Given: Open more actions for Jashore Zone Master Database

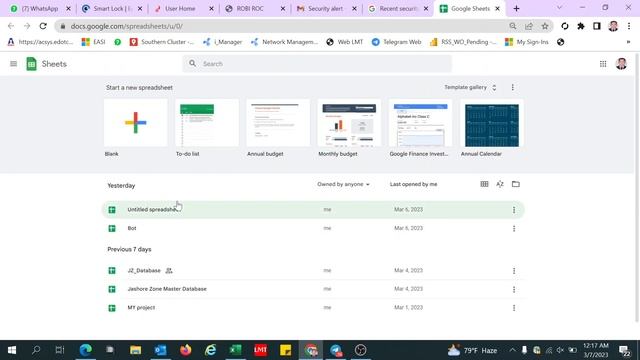Looking at the screenshot, I should (514, 289).
